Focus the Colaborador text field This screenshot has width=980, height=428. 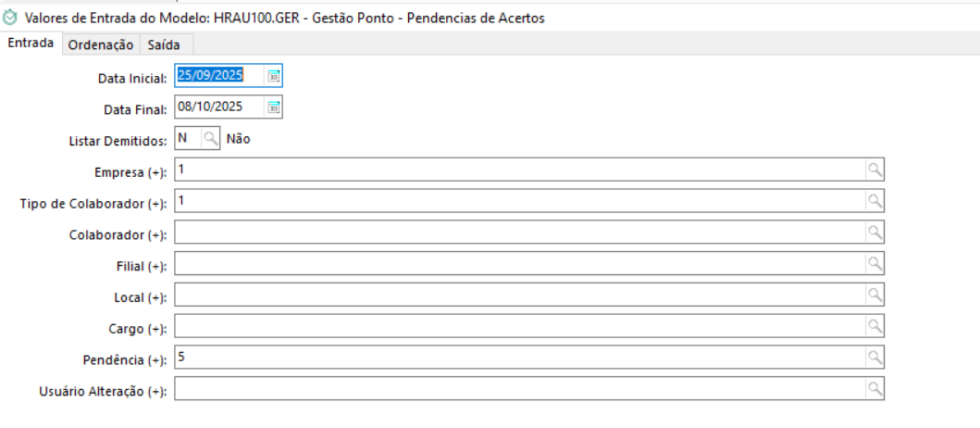coord(518,233)
